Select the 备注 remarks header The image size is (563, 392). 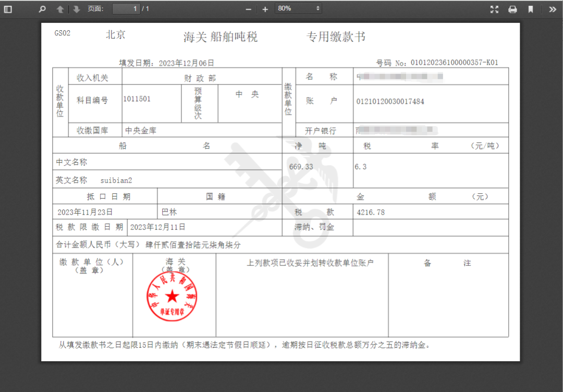447,263
